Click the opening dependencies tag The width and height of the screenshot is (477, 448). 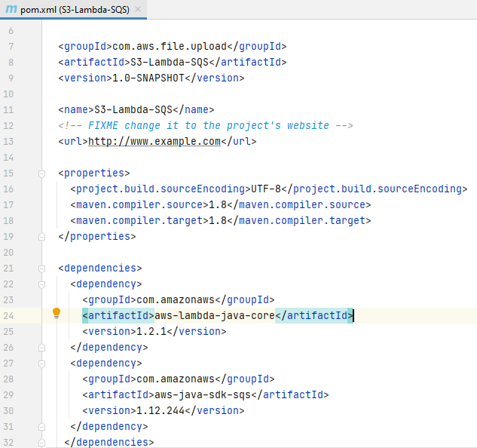[100, 268]
